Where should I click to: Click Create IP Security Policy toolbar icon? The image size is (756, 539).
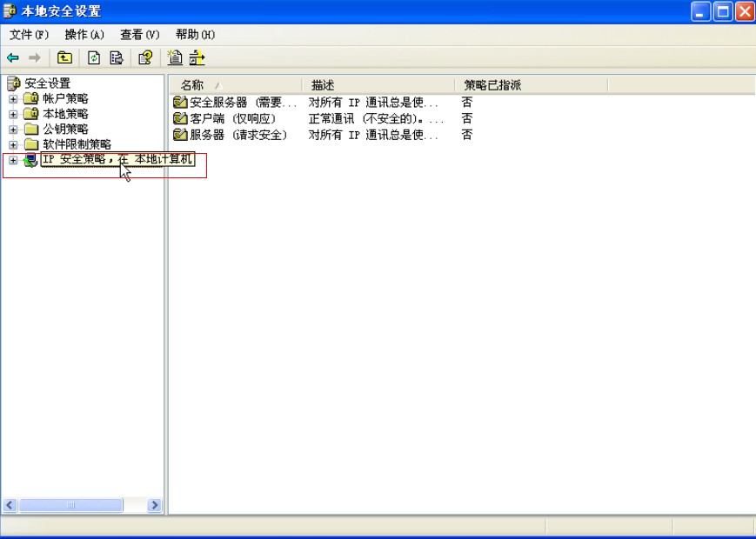(175, 57)
